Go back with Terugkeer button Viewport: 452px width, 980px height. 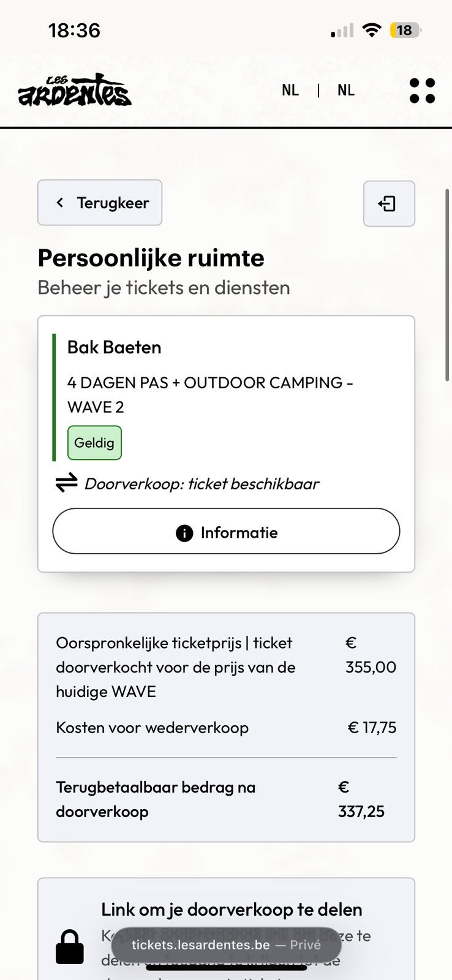[100, 203]
